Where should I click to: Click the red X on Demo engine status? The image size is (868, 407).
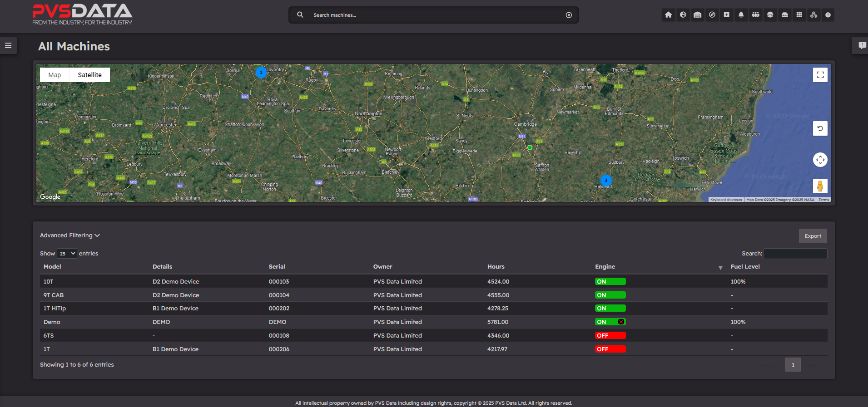click(x=621, y=322)
